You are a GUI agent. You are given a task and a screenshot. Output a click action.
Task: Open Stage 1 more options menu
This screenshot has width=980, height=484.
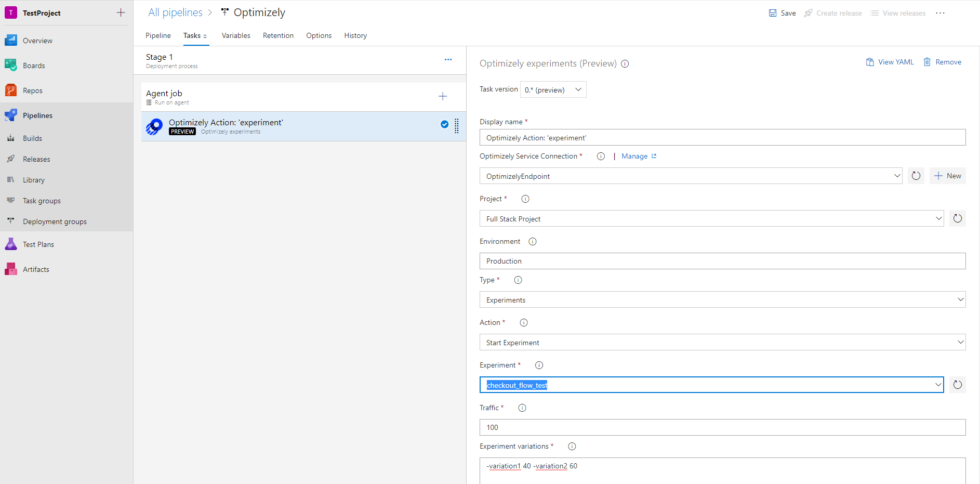(x=448, y=59)
